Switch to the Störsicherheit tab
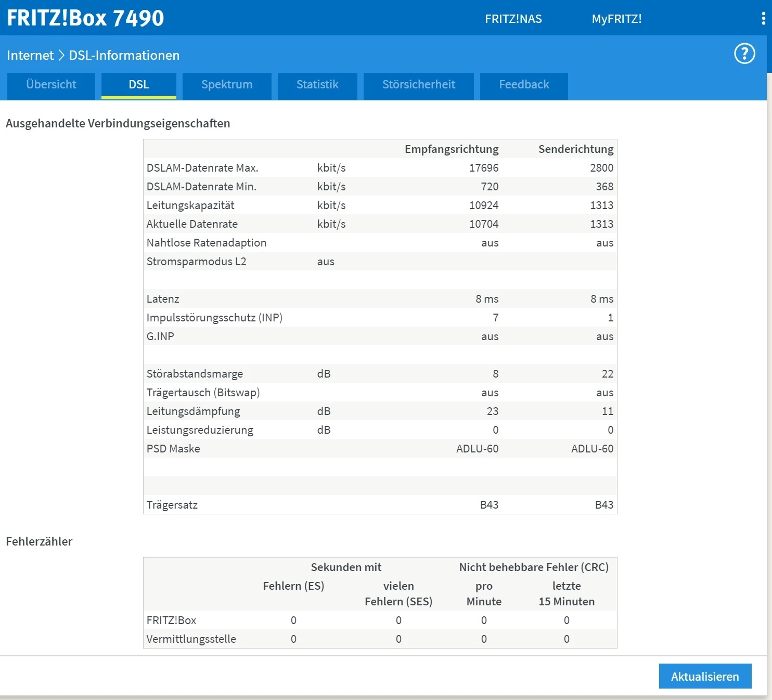This screenshot has height=700, width=772. click(x=419, y=85)
